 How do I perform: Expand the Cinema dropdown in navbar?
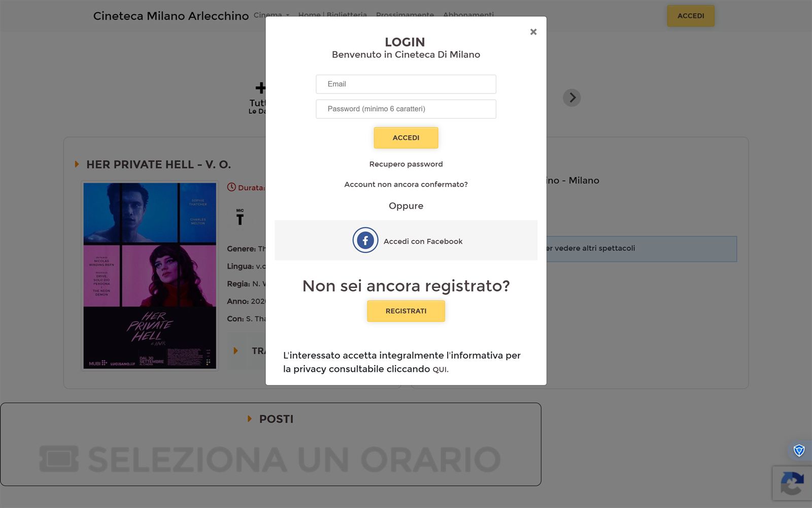[272, 15]
